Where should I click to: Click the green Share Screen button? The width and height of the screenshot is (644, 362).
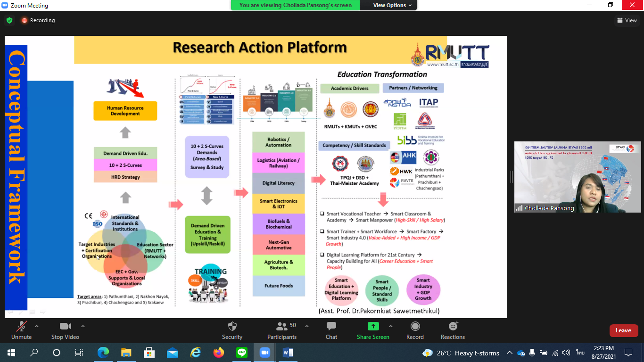[x=373, y=330]
